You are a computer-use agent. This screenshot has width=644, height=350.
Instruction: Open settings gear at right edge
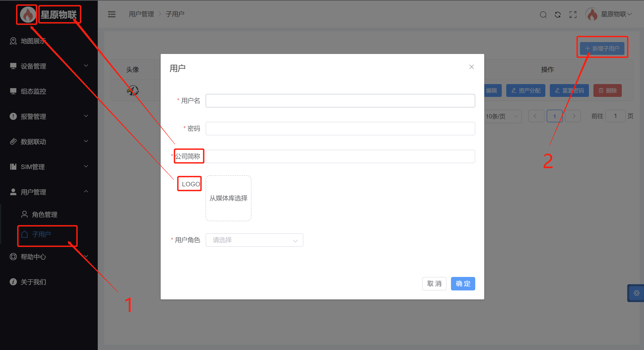(636, 293)
